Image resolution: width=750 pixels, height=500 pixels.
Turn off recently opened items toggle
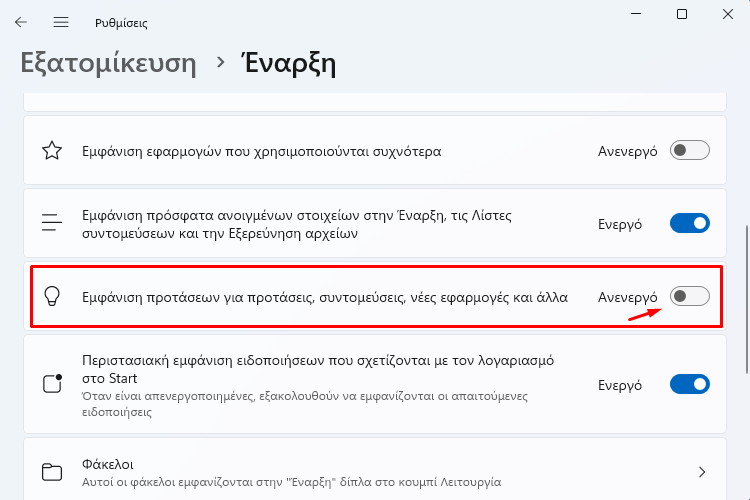click(x=689, y=223)
